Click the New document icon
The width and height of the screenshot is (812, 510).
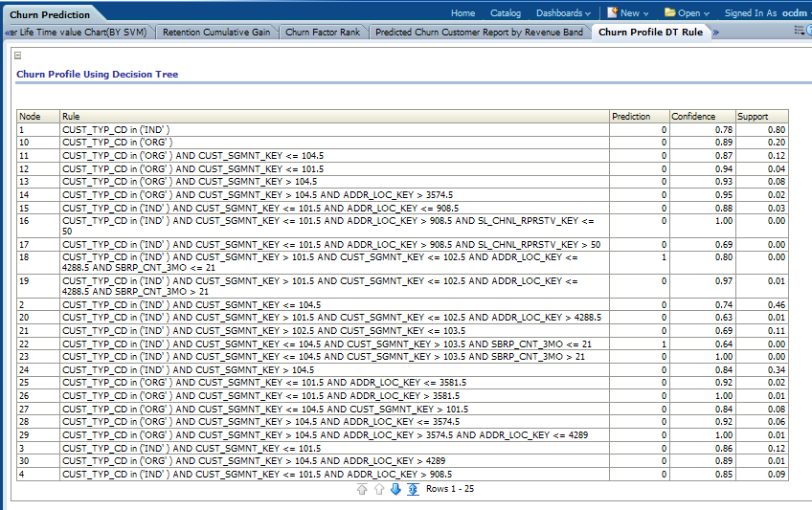tap(613, 12)
